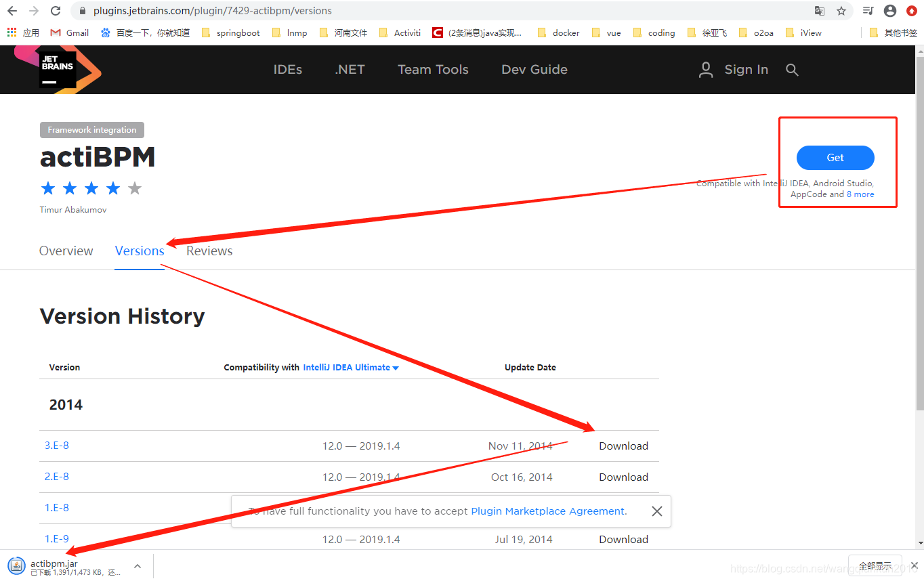
Task: Open the 百度一下 bookmark
Action: click(145, 33)
